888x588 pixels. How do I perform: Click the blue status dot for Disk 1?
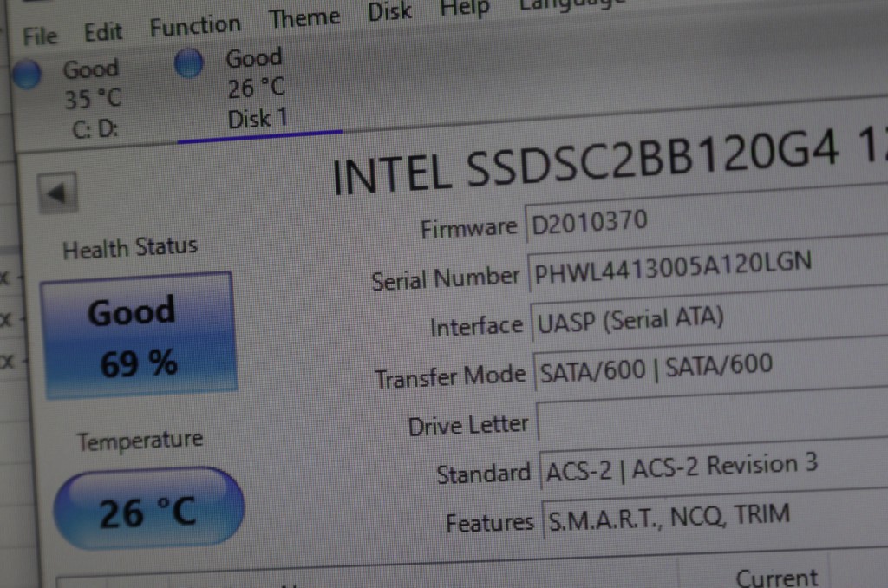(x=188, y=62)
